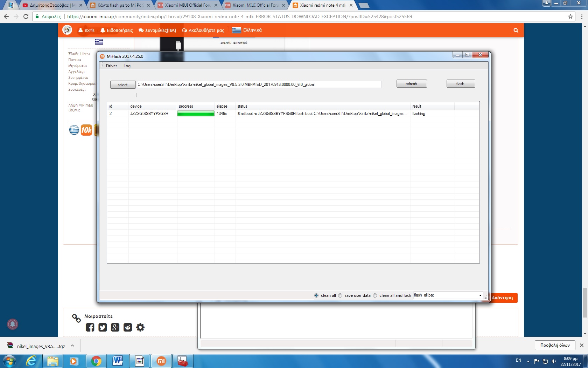Screen dimensions: 588x368
Task: Switch to the 'Κάντε flash με το Mi Pc' tab
Action: (x=120, y=5)
